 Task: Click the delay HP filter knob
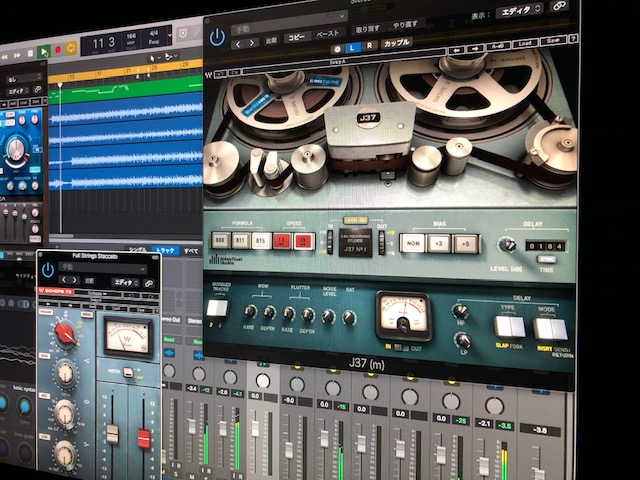[x=460, y=311]
